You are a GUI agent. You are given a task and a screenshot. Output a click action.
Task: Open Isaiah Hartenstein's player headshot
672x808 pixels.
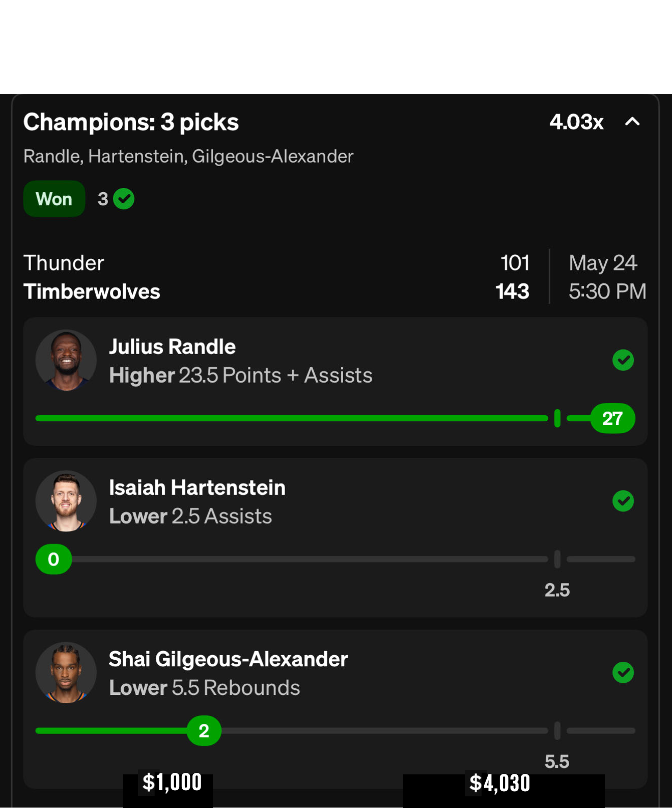(x=66, y=501)
